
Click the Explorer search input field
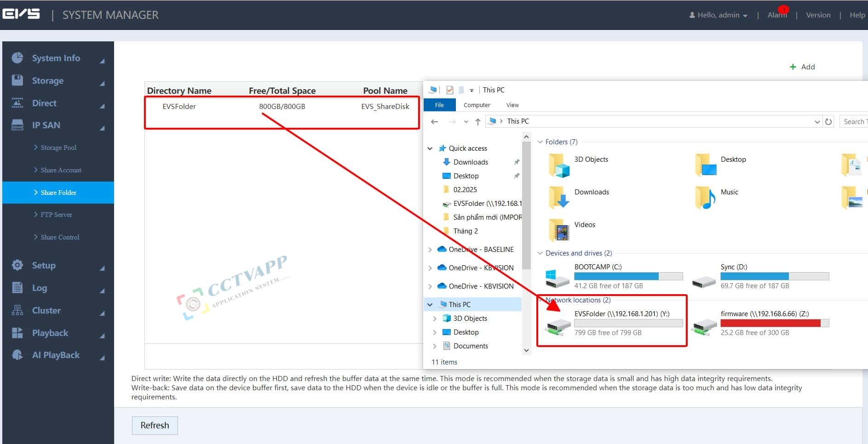(x=854, y=122)
